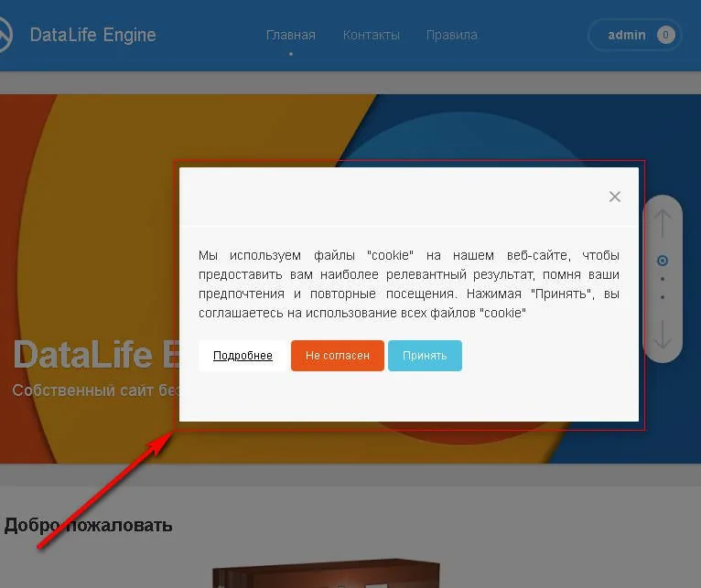Go to the next slide with the down arrow

662,333
